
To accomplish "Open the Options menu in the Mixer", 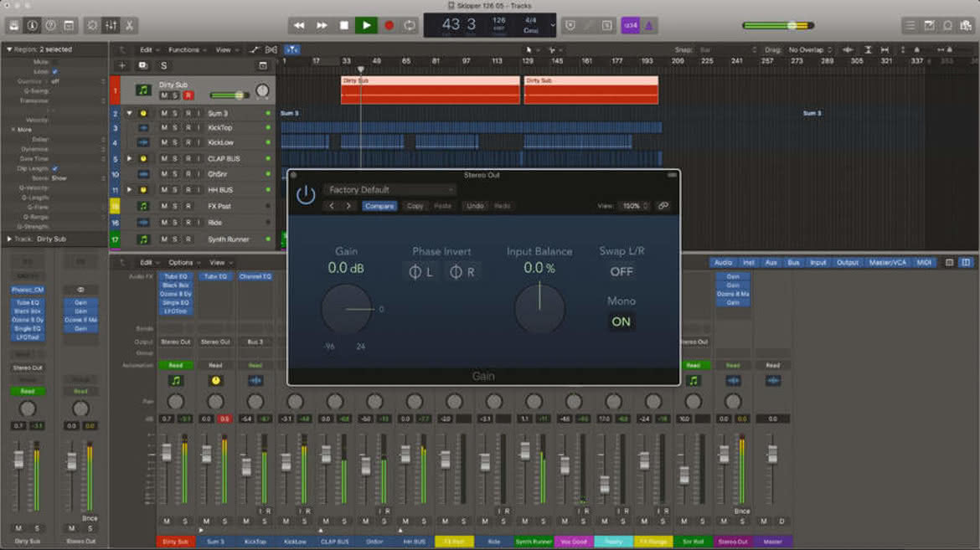I will click(x=183, y=263).
